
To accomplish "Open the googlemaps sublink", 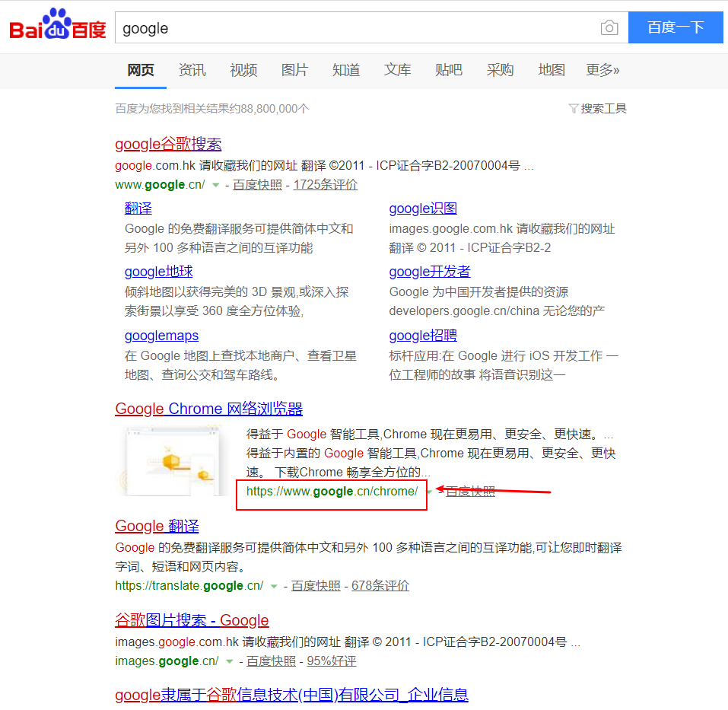I will (161, 336).
